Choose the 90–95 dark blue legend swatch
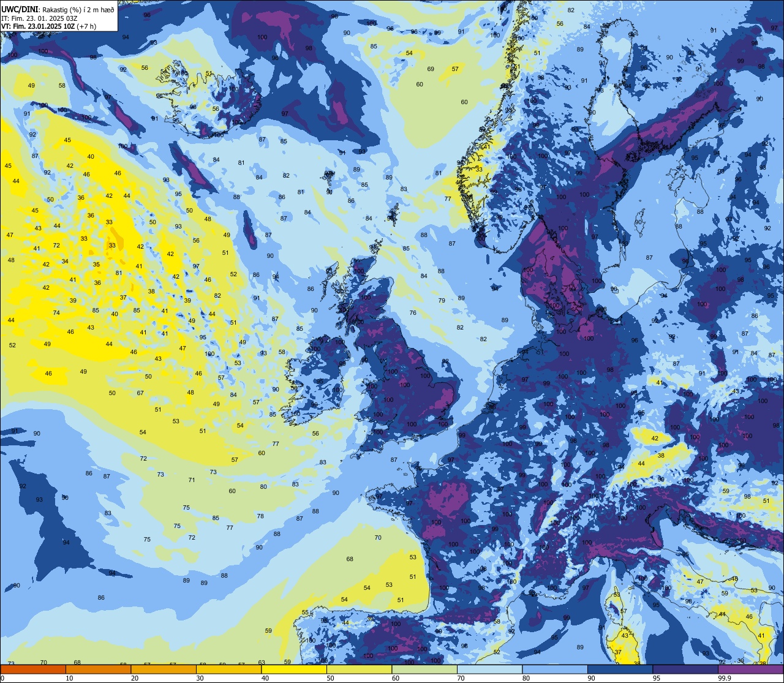 pyautogui.click(x=620, y=670)
